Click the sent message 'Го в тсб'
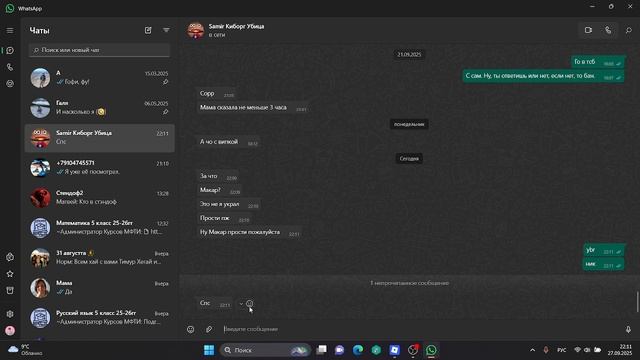640x360 pixels. [x=598, y=62]
